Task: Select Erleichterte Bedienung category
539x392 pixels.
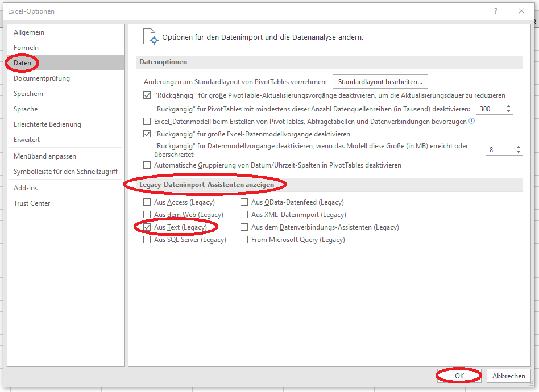Action: (65, 124)
